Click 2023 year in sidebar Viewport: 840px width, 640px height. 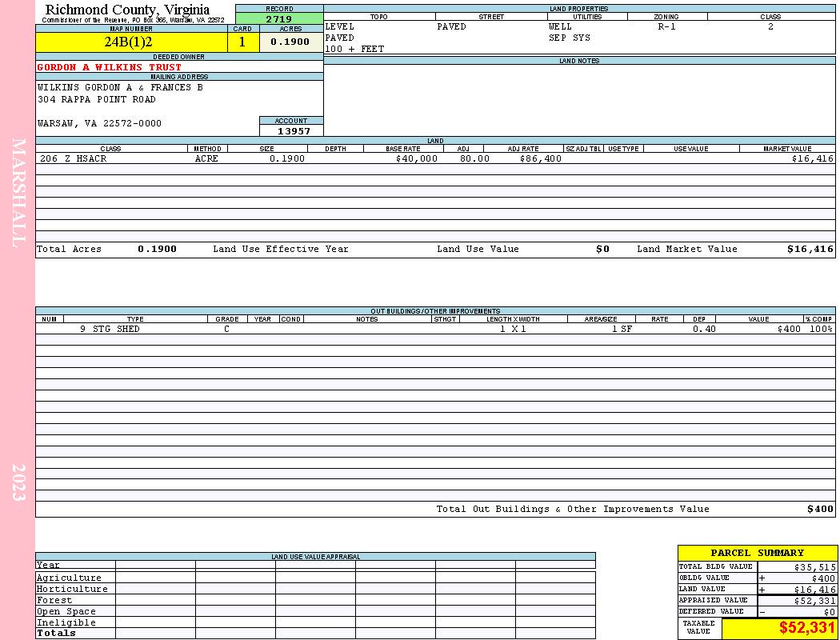(x=18, y=482)
